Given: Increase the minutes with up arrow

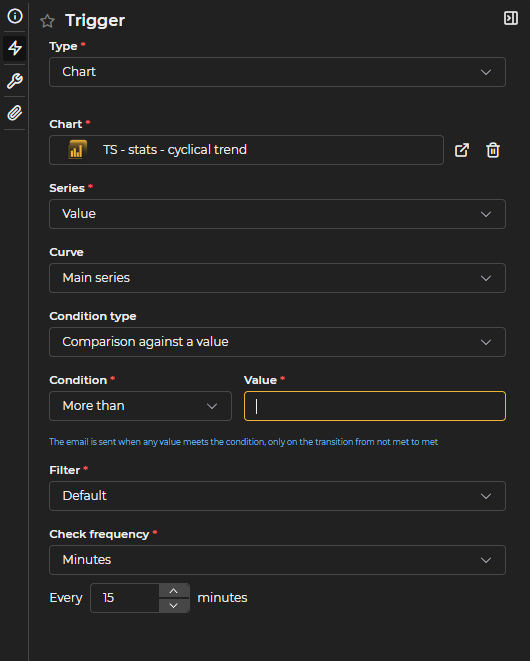Looking at the screenshot, I should [174, 591].
